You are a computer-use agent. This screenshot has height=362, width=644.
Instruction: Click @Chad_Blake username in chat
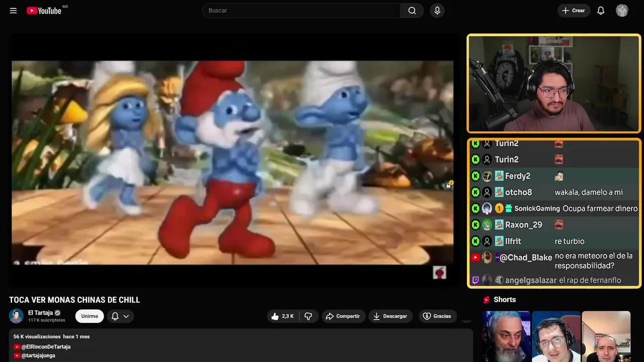click(x=526, y=257)
